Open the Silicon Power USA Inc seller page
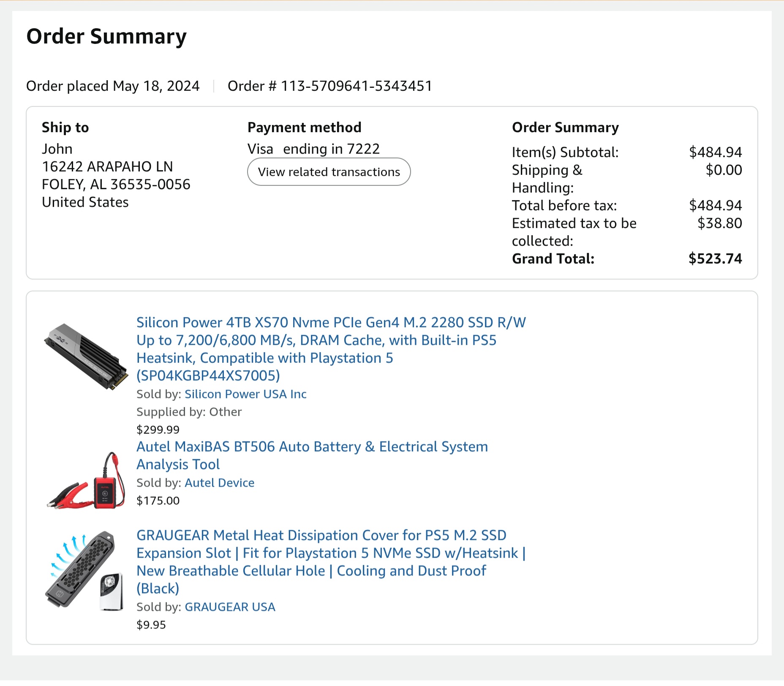This screenshot has height=686, width=784. 245,394
